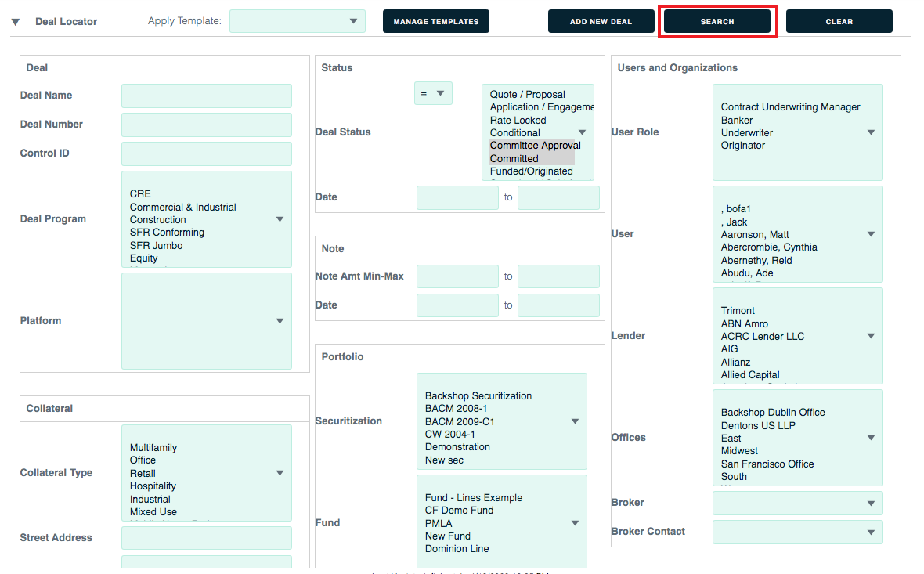Click the Clear button
924x574 pixels.
click(x=839, y=21)
